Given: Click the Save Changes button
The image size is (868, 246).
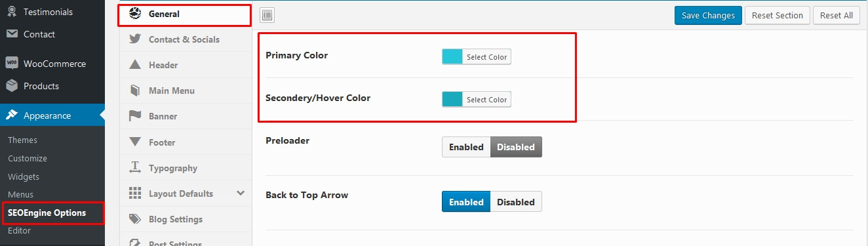Looking at the screenshot, I should 708,15.
